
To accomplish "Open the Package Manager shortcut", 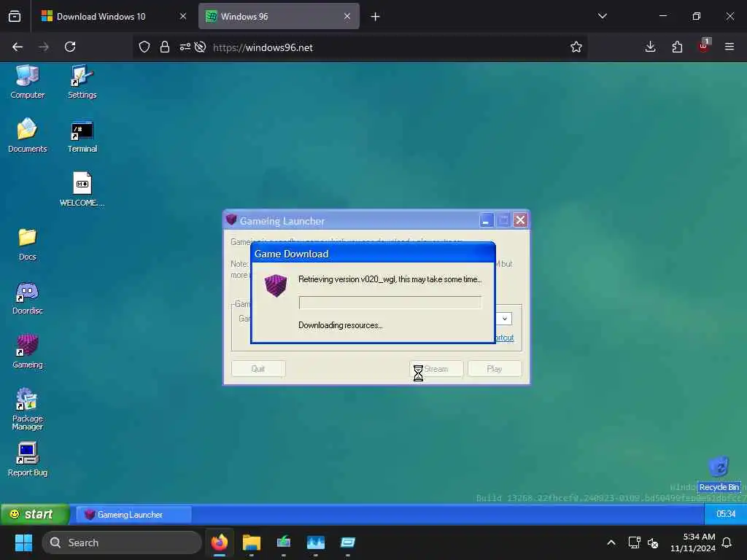I will (x=27, y=408).
